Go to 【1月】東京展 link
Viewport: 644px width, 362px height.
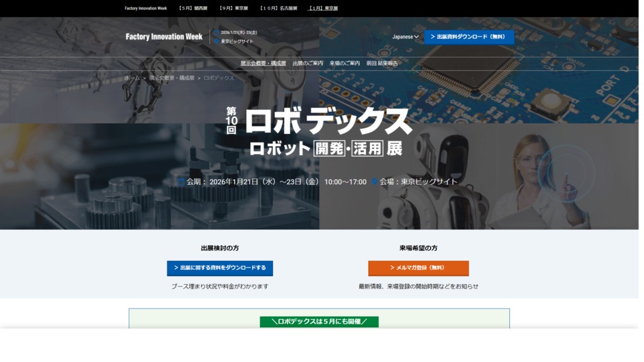pyautogui.click(x=323, y=8)
